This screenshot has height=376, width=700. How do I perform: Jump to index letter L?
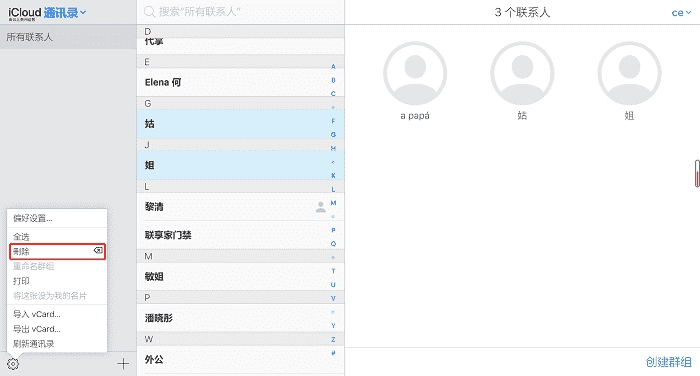(333, 189)
